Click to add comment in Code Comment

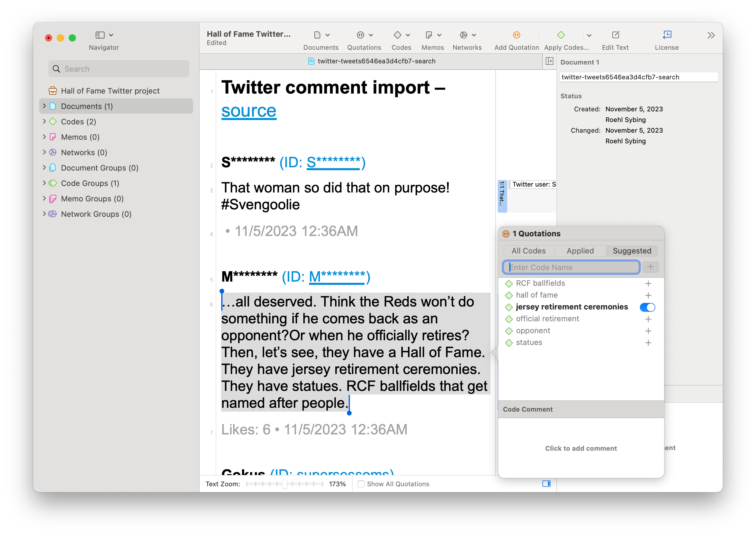click(581, 448)
